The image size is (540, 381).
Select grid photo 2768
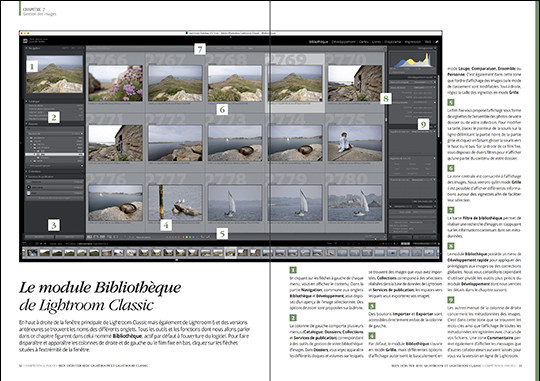point(235,83)
